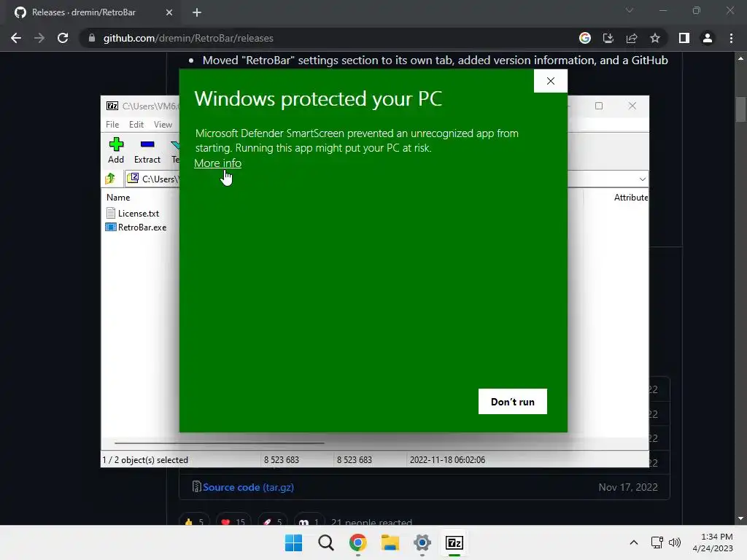The width and height of the screenshot is (747, 560).
Task: Go back in Chrome browser
Action: (16, 38)
